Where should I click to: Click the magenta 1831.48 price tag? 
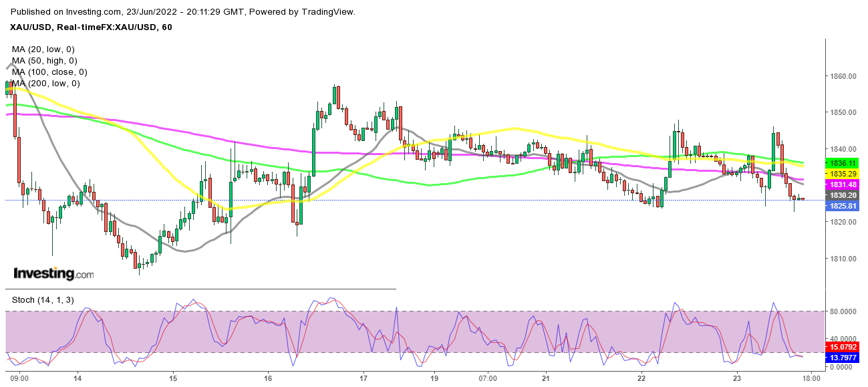point(843,184)
